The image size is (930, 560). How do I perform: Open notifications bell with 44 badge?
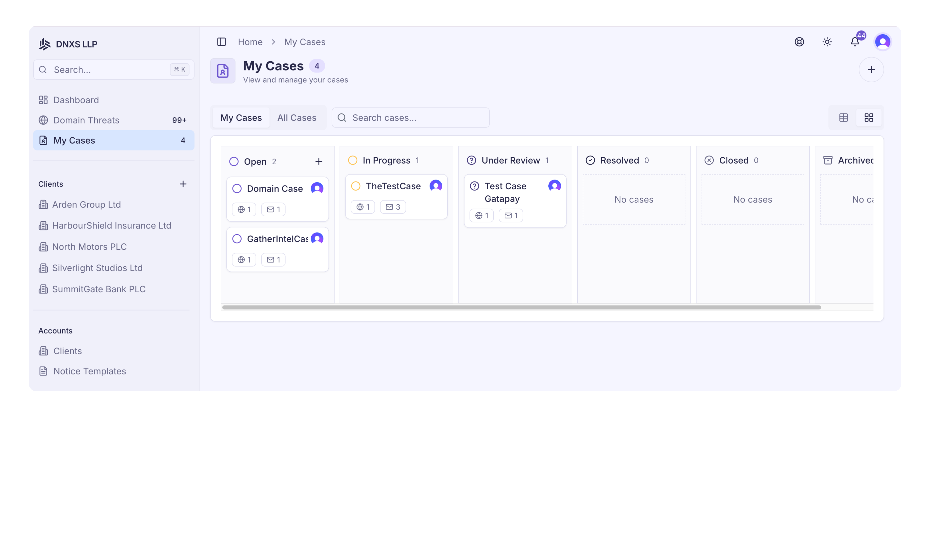[x=855, y=42]
